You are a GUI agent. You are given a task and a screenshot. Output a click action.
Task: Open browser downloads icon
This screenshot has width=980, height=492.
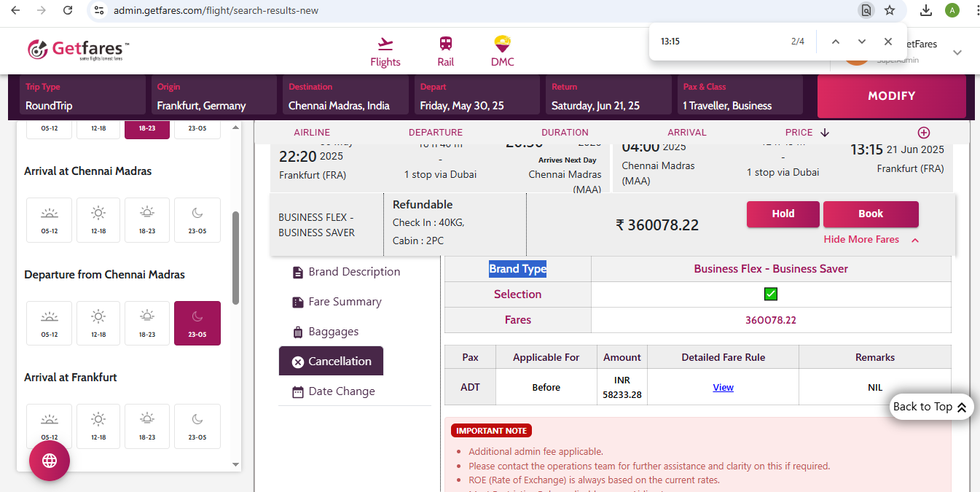point(926,10)
